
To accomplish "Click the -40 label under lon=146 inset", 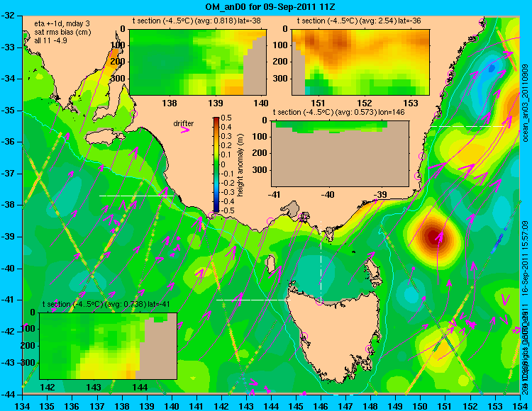I will point(328,194).
